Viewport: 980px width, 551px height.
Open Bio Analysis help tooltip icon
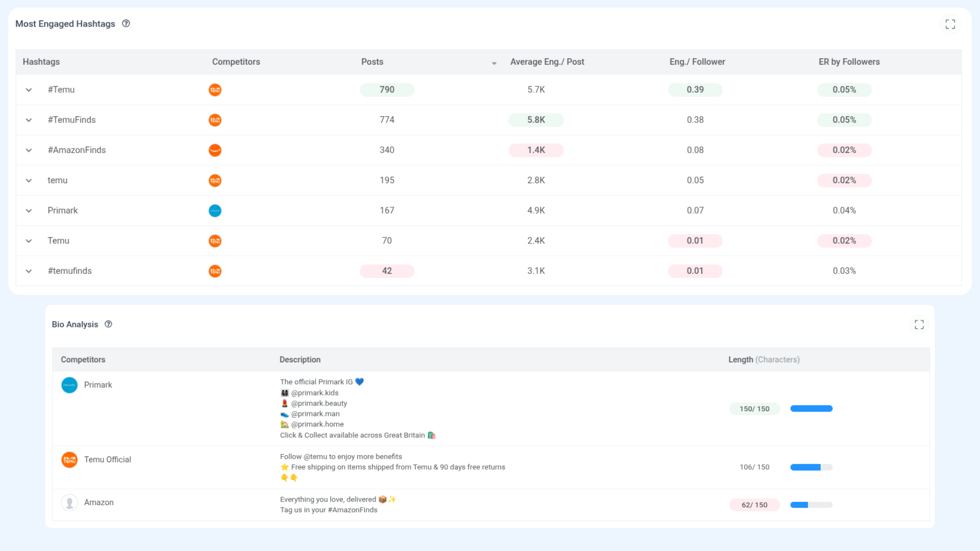[108, 324]
